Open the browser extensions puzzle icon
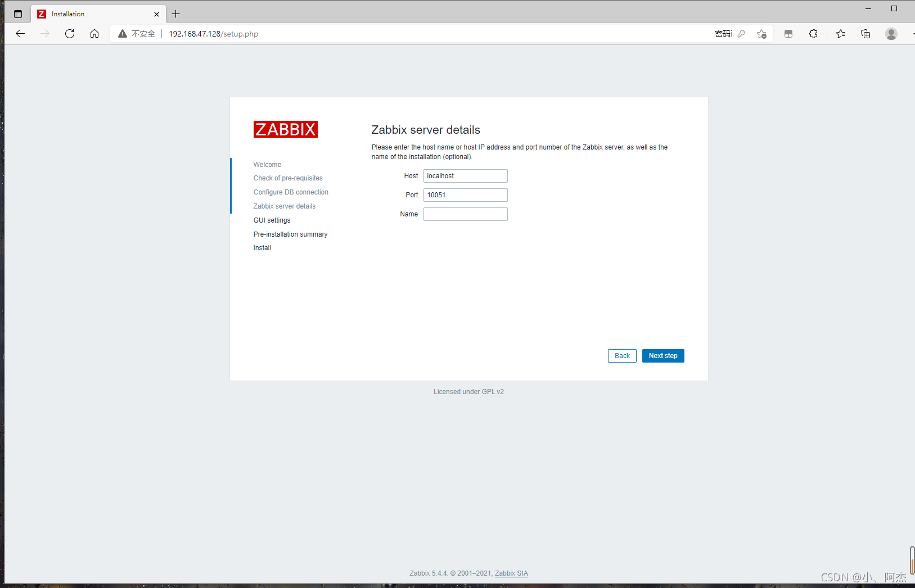This screenshot has width=915, height=588. tap(813, 34)
